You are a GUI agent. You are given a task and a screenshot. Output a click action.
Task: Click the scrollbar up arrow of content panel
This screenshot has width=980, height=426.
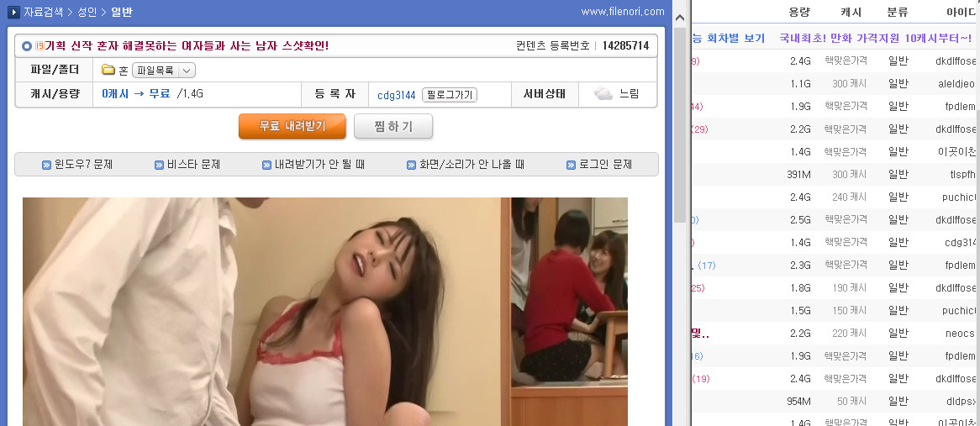click(680, 18)
